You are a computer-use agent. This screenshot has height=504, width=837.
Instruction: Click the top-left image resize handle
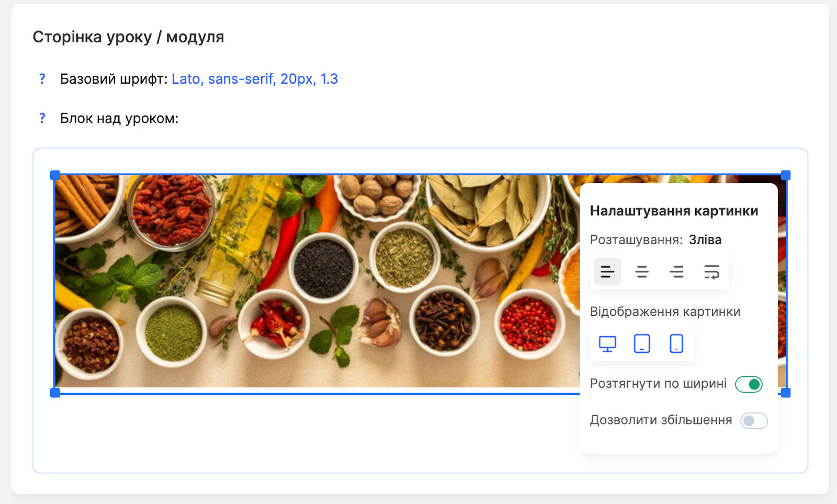pos(55,175)
